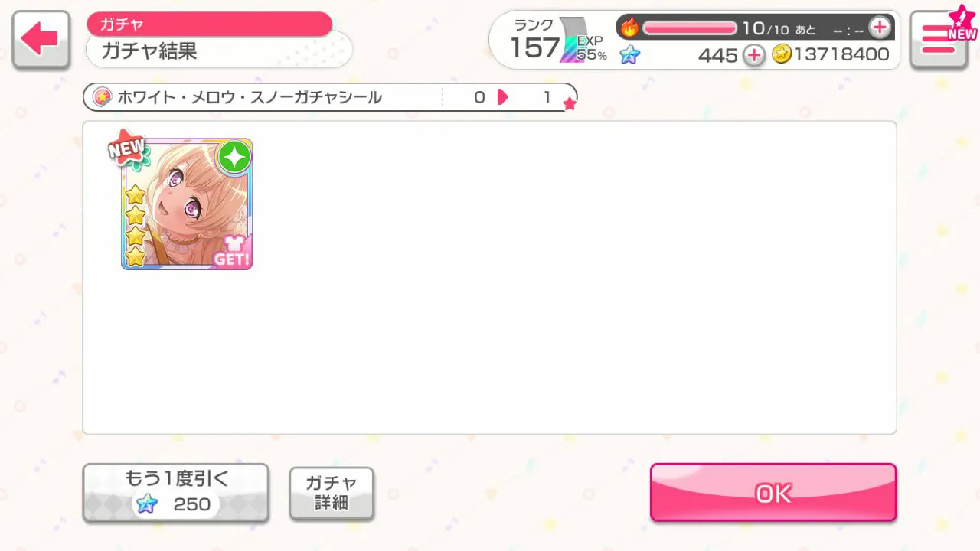The height and width of the screenshot is (551, 980).
Task: Click the ガチャ結果 title label
Action: (149, 51)
